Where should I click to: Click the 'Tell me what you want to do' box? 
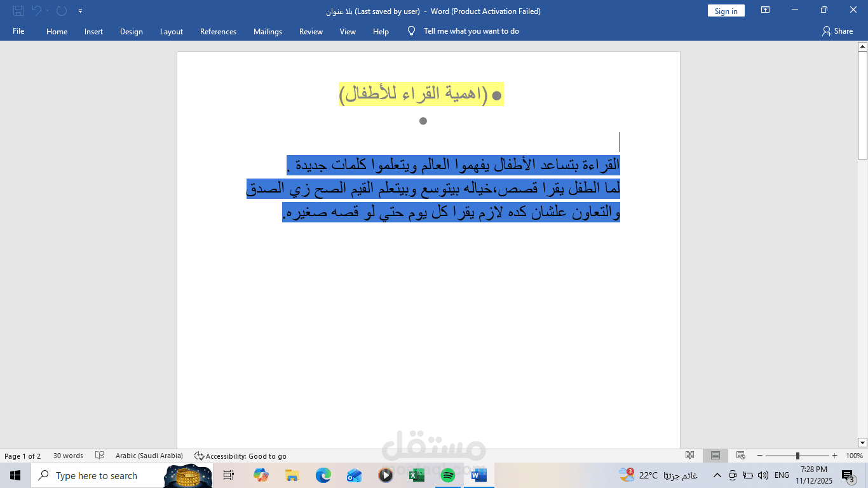coord(471,31)
